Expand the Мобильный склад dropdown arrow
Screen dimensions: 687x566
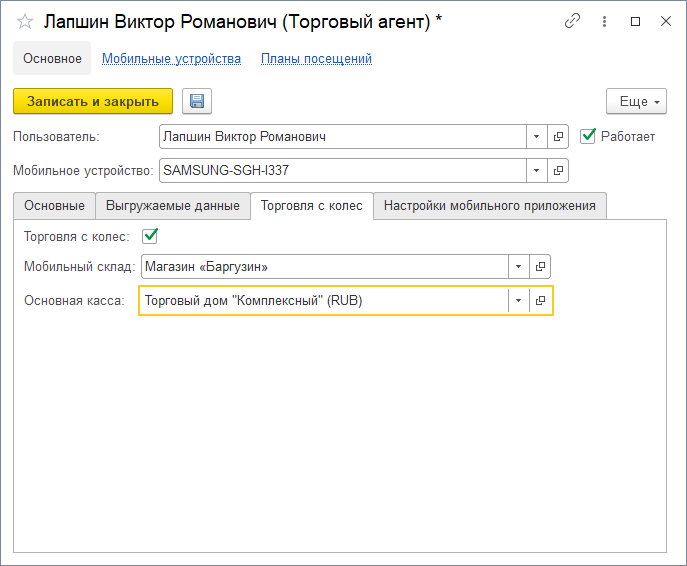click(519, 266)
